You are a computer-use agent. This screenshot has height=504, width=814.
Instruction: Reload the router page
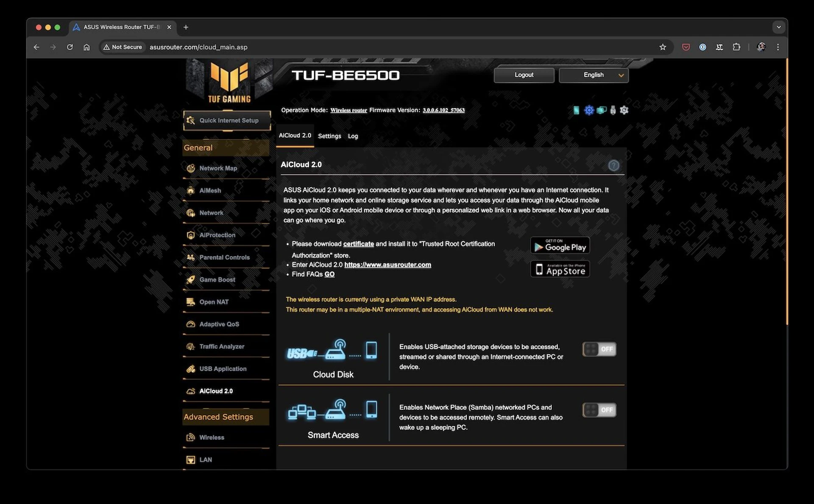(70, 47)
